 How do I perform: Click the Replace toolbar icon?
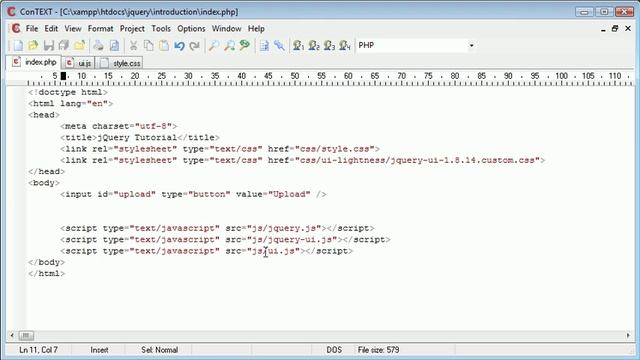(x=244, y=45)
